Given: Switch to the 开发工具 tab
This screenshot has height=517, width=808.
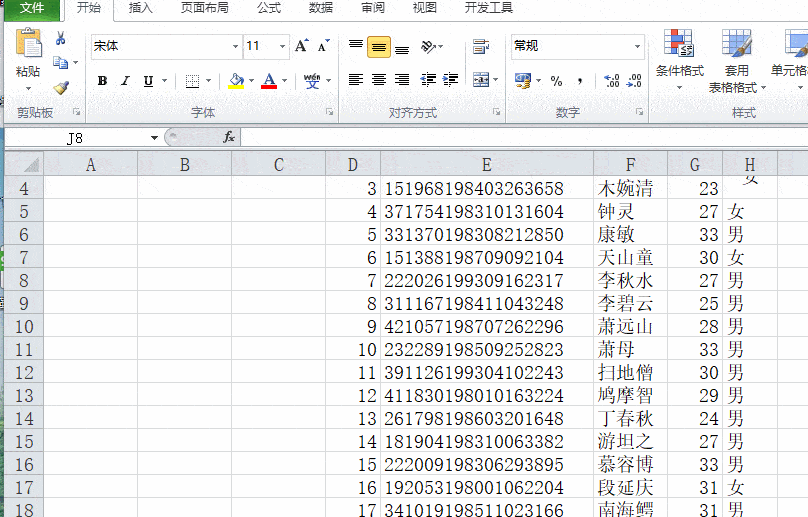Looking at the screenshot, I should point(489,8).
